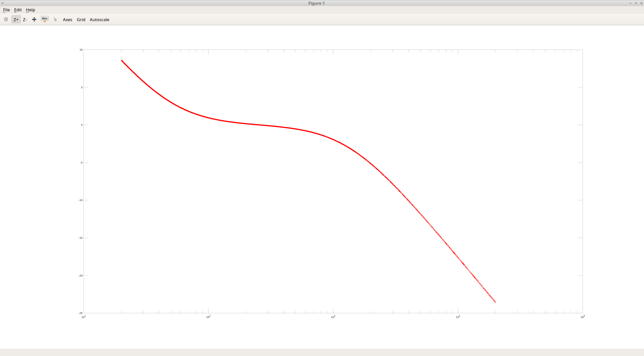Viewport: 644px width, 356px height.
Task: Click the upper-left start of the red curve
Action: 122,61
